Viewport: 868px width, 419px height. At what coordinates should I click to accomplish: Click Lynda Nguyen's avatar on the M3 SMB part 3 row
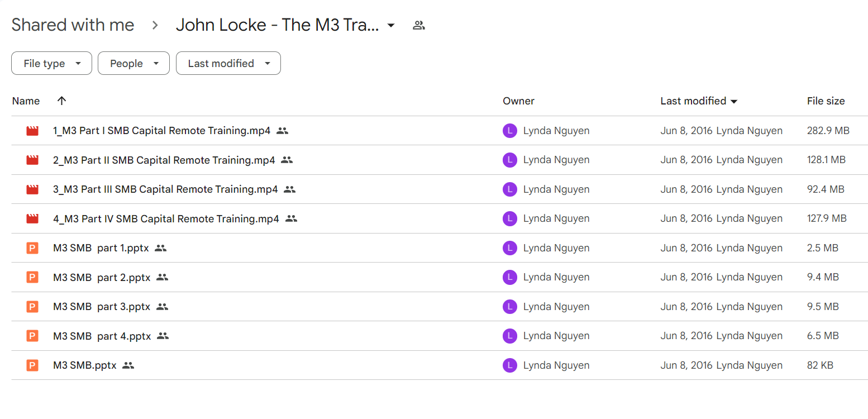tap(509, 307)
